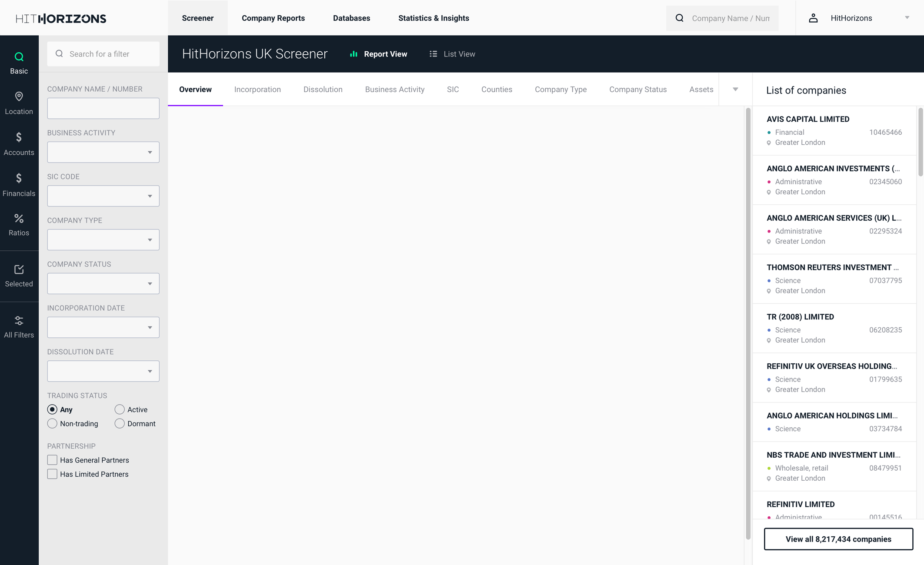The image size is (924, 565).
Task: Choose the Dormant trading status option
Action: pyautogui.click(x=120, y=423)
